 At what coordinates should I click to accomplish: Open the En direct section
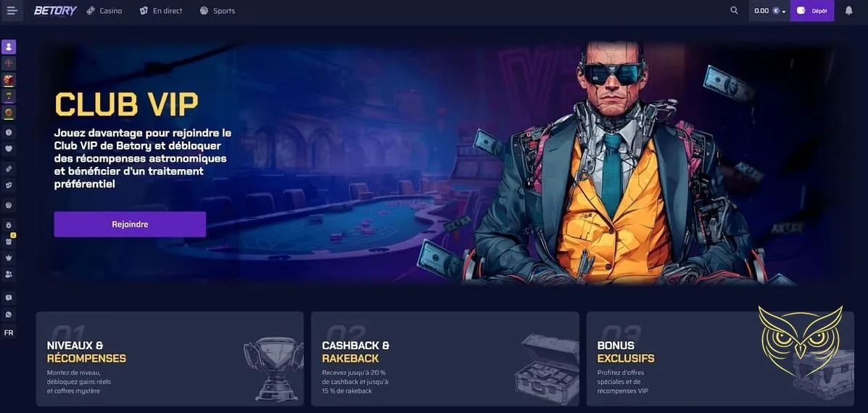click(x=161, y=11)
